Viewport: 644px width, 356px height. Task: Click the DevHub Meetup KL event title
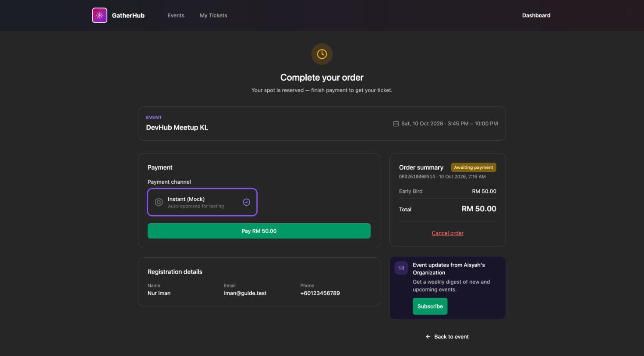[177, 128]
